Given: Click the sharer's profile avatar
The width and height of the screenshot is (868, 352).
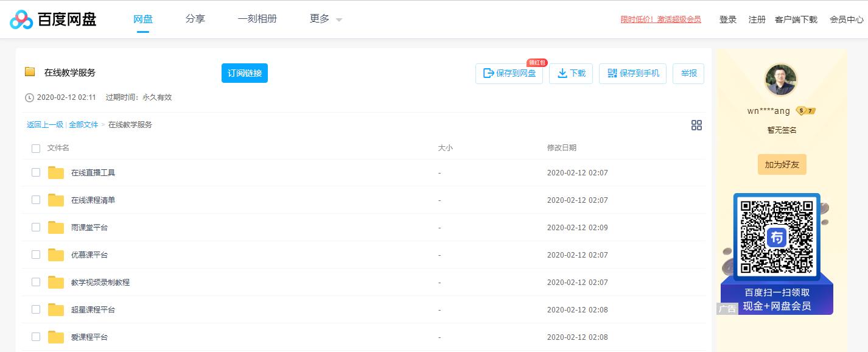Looking at the screenshot, I should (781, 80).
